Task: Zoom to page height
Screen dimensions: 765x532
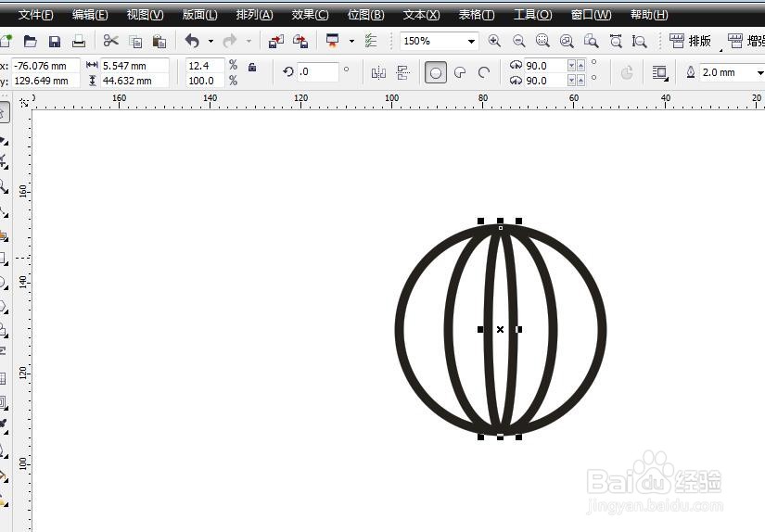Action: (x=639, y=41)
